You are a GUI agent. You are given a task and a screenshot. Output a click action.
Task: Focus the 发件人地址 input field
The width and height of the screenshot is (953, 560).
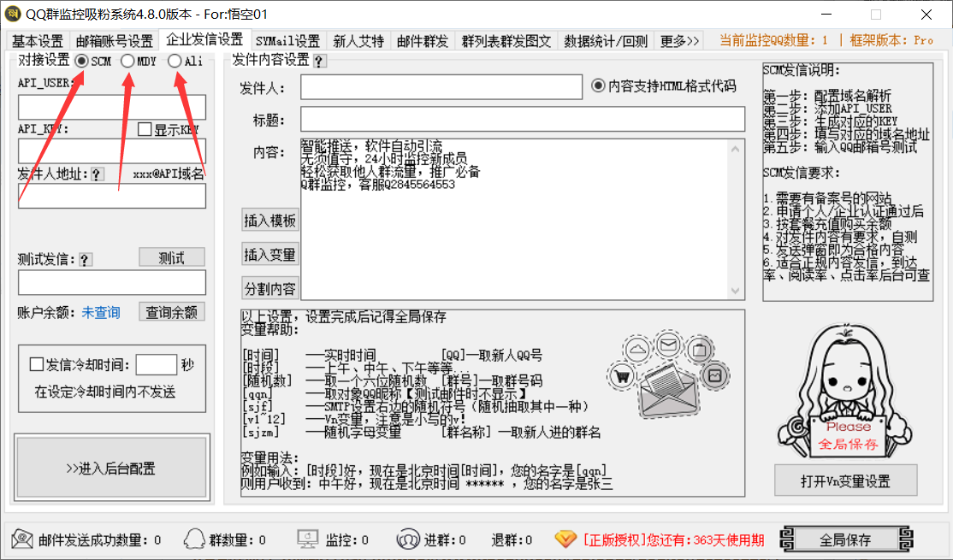pos(112,196)
